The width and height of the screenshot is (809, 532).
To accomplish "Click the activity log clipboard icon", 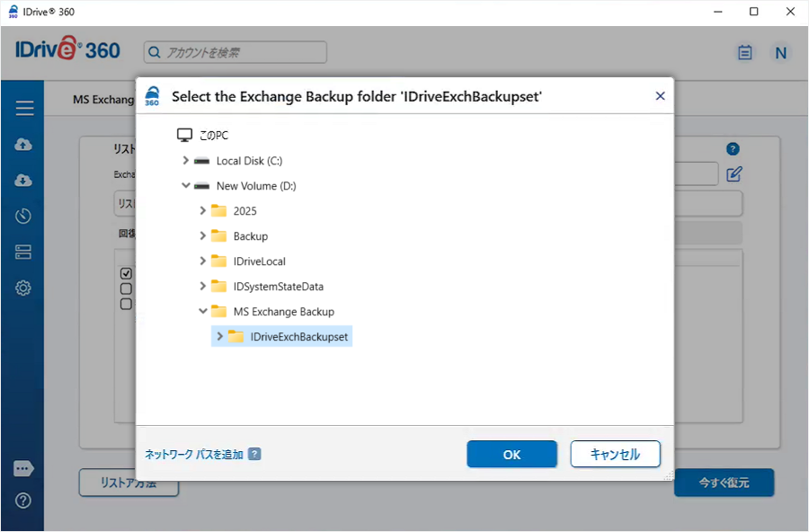I will (744, 52).
